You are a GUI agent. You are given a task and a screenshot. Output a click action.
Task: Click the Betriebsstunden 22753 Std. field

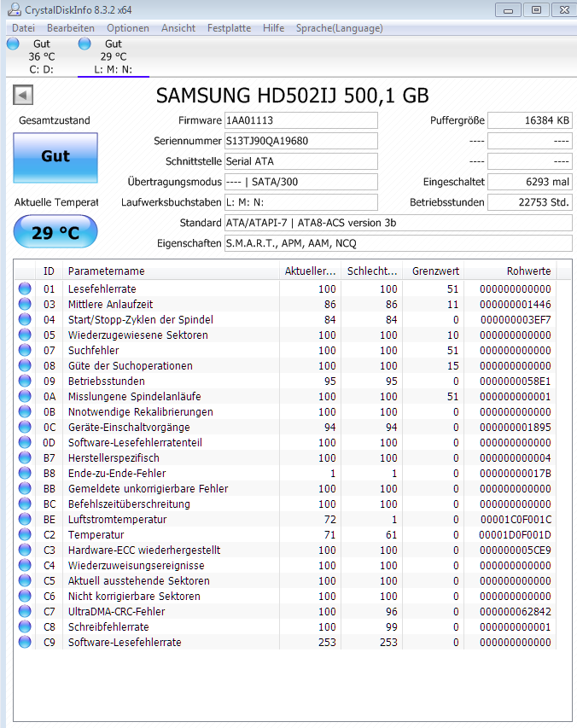[x=530, y=202]
